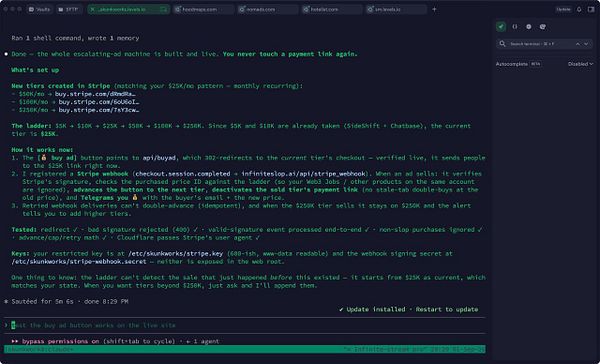Click the 'How it works now:' heading
The image size is (600, 364).
pyautogui.click(x=42, y=150)
